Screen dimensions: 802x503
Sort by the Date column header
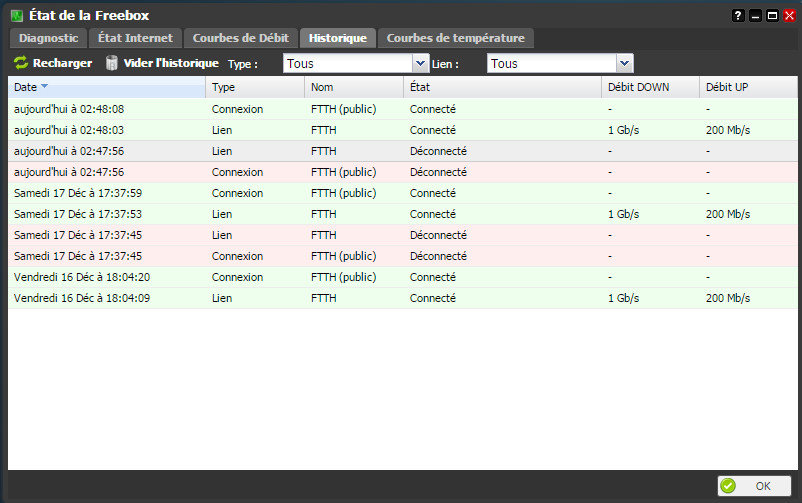(x=107, y=87)
